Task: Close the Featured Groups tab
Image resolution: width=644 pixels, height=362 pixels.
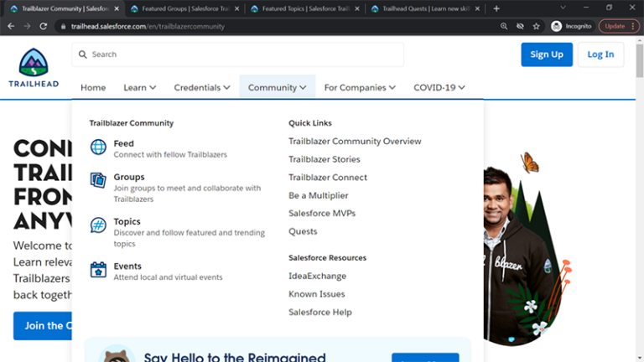Action: [x=236, y=8]
